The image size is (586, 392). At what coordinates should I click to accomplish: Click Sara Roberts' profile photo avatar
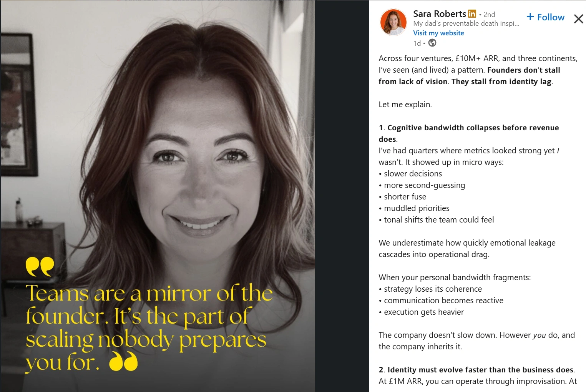click(393, 22)
